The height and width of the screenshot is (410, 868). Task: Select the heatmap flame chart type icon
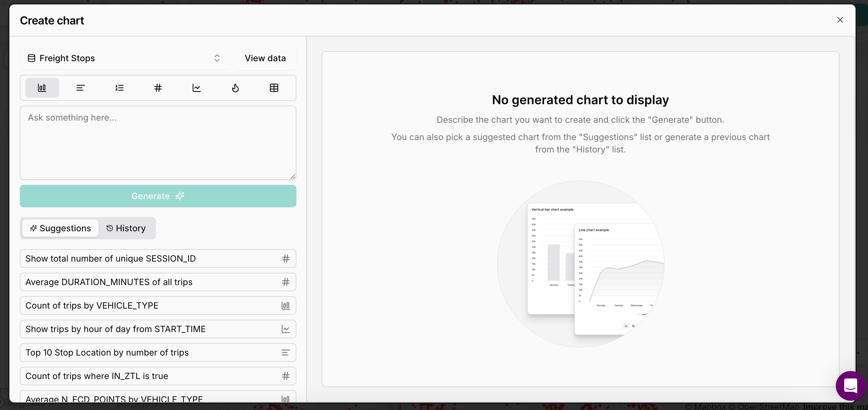point(235,88)
